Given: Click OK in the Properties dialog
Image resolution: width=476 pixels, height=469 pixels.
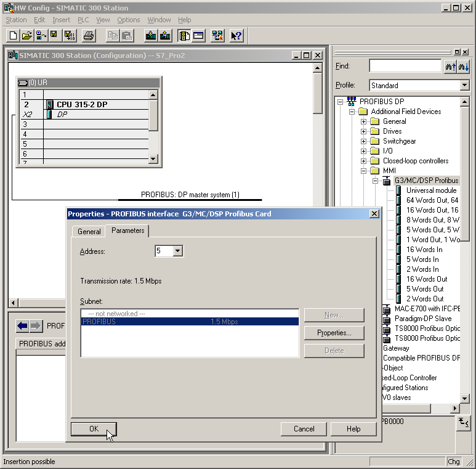Looking at the screenshot, I should (x=94, y=429).
